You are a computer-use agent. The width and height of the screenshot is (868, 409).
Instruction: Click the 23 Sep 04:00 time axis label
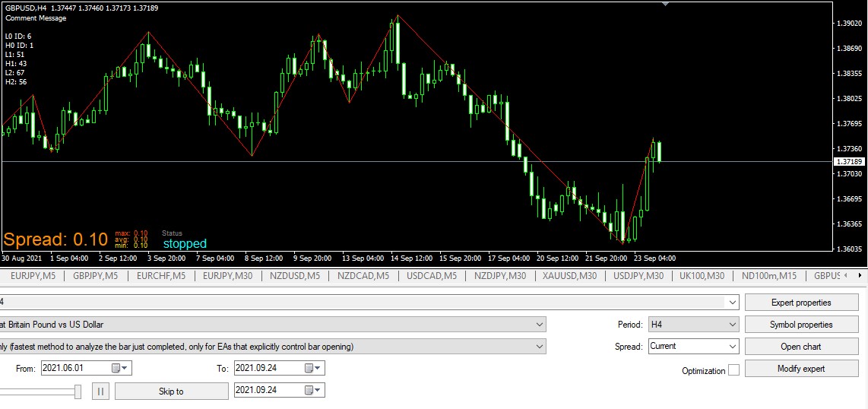[656, 258]
